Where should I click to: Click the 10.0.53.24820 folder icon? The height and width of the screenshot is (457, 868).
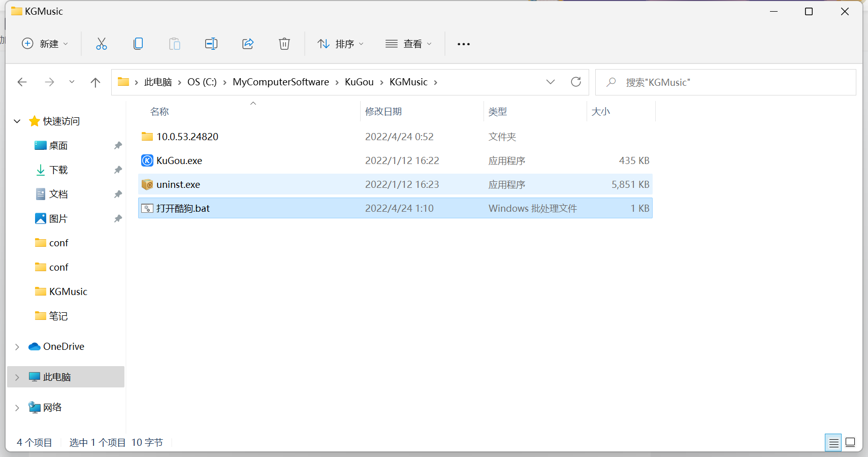coord(147,136)
